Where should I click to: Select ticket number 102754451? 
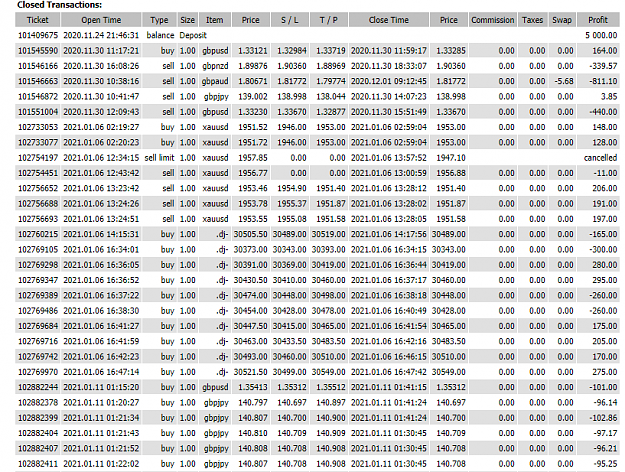tap(38, 173)
